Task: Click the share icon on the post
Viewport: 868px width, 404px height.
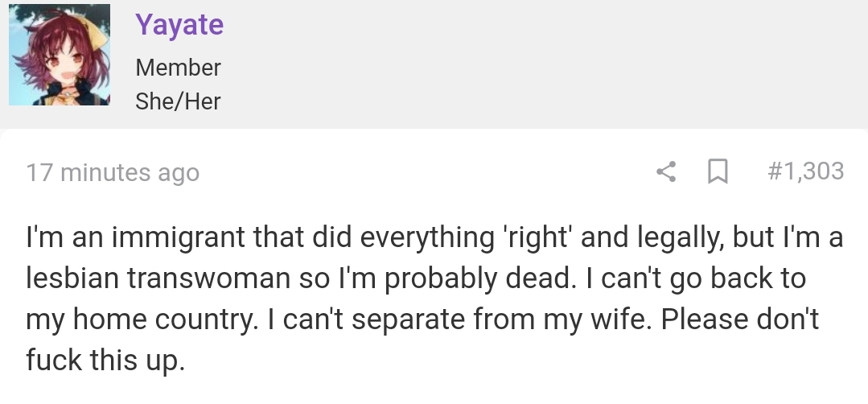Action: [666, 171]
